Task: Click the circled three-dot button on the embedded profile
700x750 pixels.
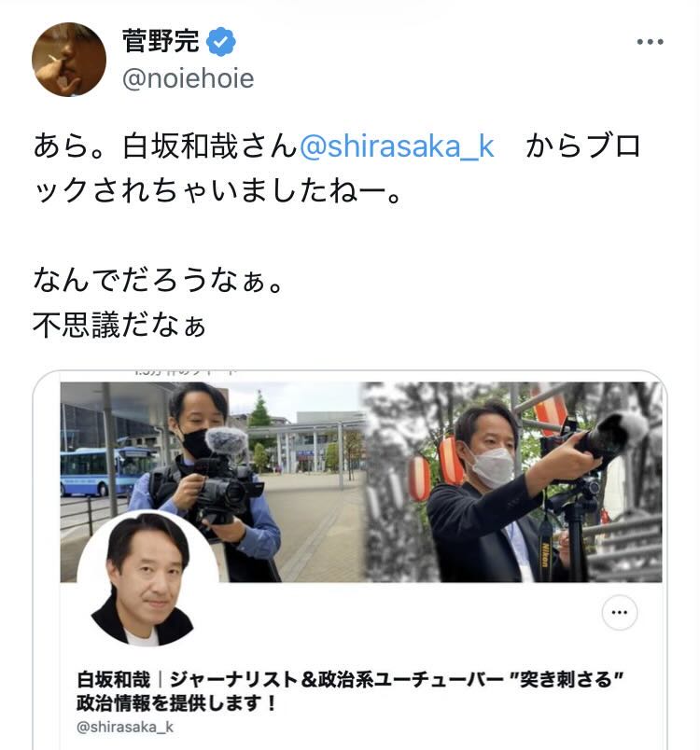Action: point(619,612)
